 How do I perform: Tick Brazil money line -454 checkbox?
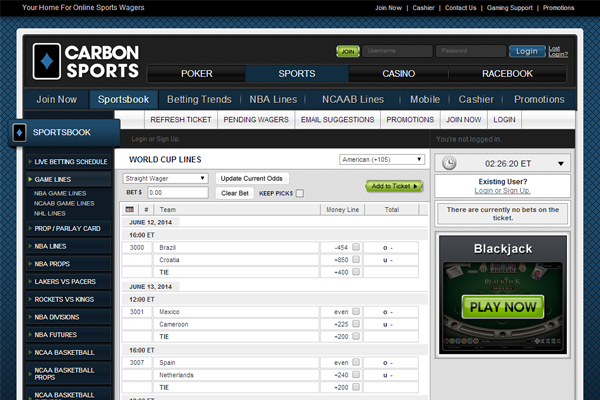click(x=356, y=247)
